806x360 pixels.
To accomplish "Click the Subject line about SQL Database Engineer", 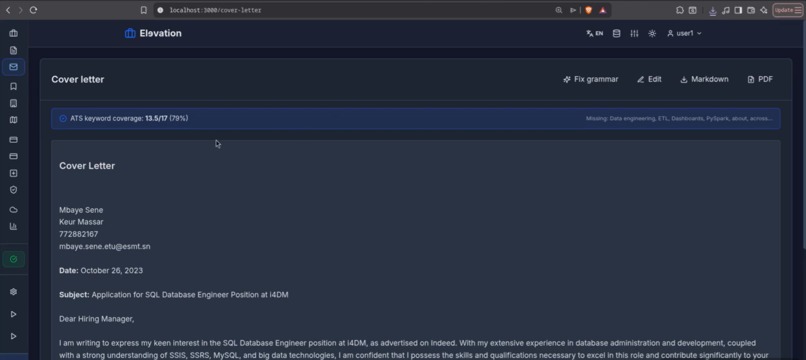I will [174, 295].
